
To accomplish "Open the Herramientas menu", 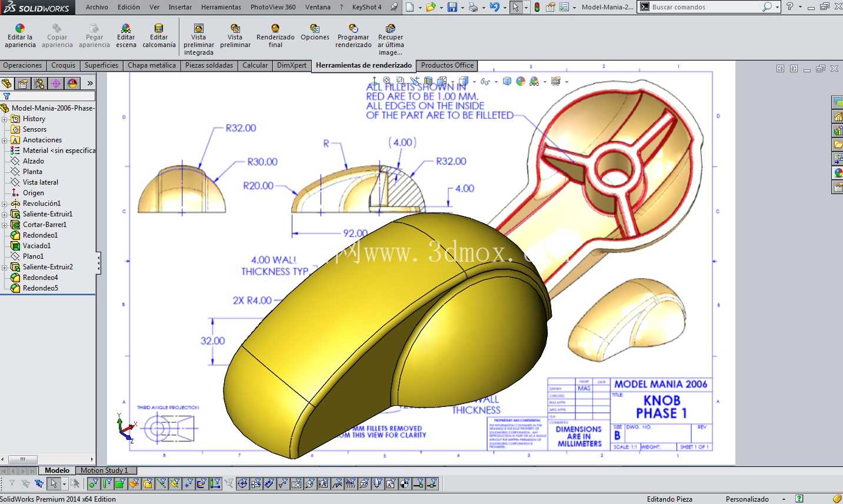I will (221, 7).
